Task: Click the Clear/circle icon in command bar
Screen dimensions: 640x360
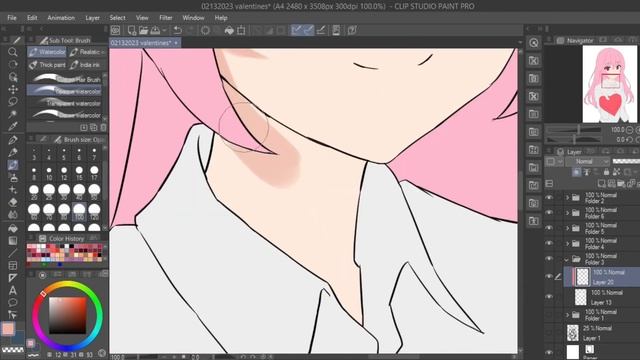Action: click(205, 30)
